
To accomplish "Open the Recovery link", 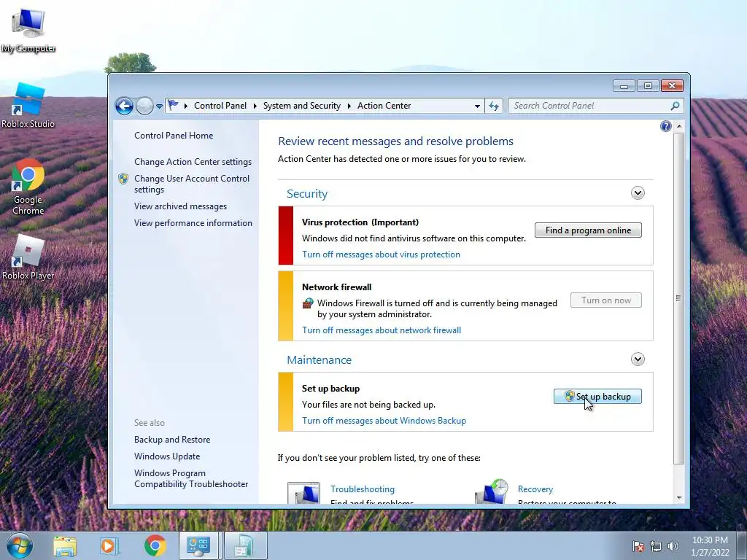I will (535, 489).
